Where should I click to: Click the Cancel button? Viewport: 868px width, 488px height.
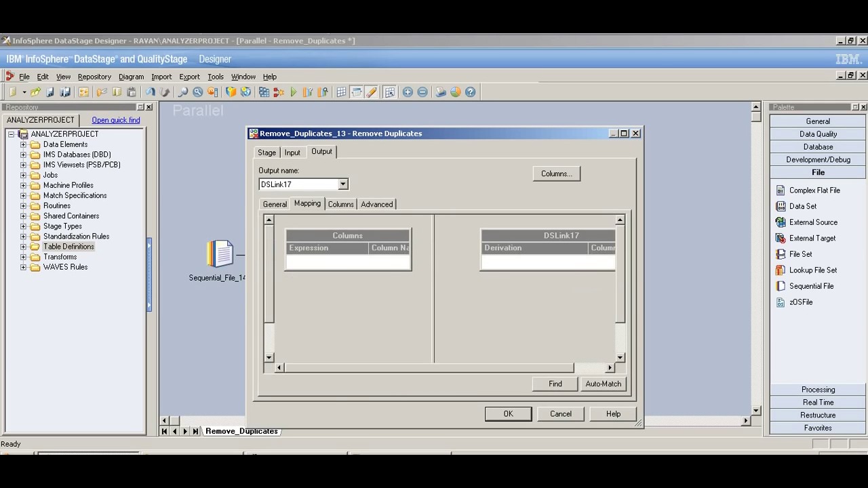561,413
